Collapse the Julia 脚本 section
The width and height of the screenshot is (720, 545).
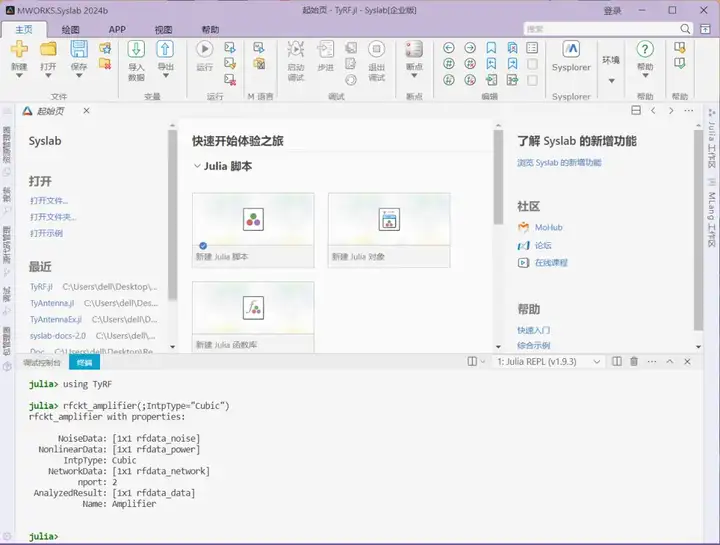coord(197,166)
